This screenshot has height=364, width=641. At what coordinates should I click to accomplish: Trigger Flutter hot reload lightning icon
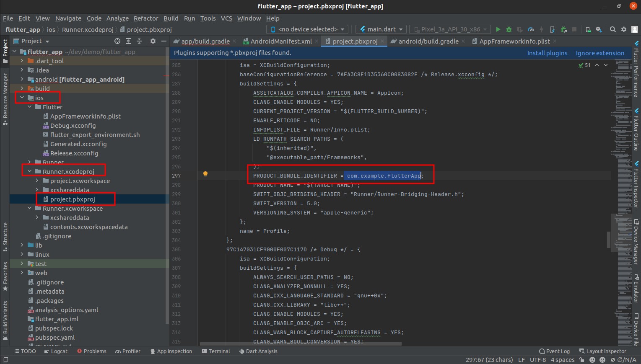tap(541, 29)
